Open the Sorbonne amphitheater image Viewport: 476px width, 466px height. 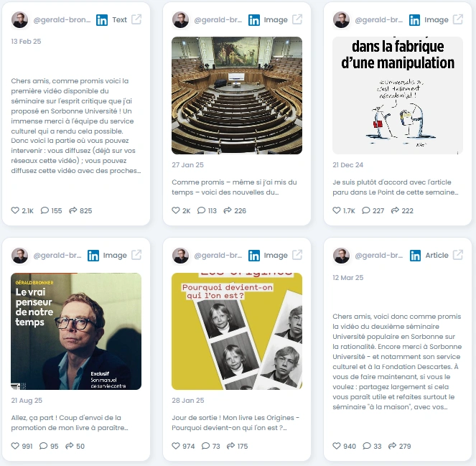237,95
